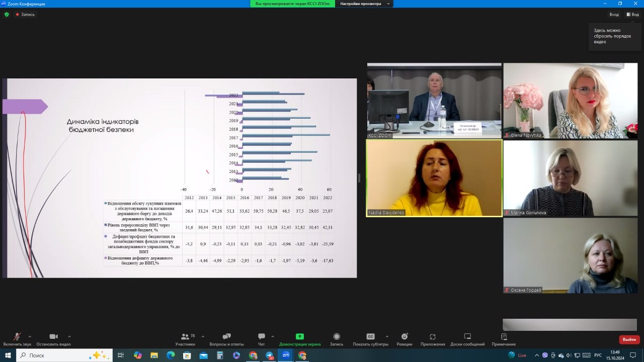Click table value 42,31 for 2022

click(x=328, y=227)
